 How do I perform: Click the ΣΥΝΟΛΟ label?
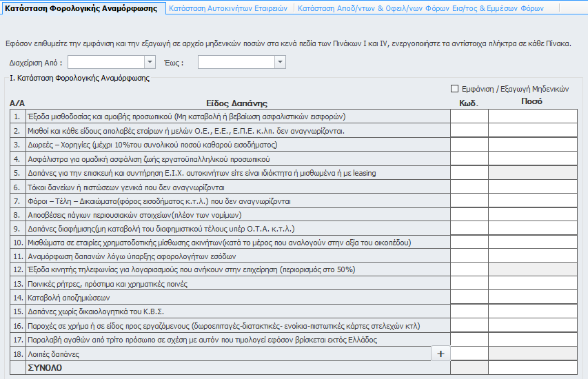click(x=45, y=368)
